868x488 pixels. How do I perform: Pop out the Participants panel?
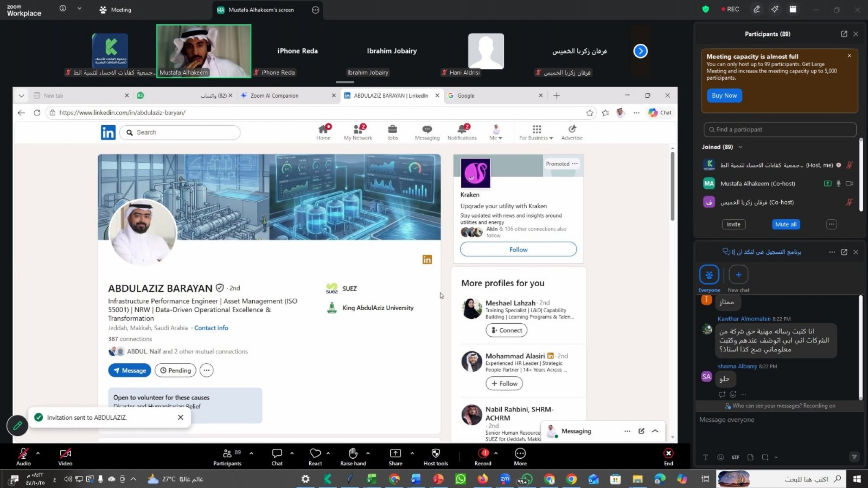click(844, 34)
